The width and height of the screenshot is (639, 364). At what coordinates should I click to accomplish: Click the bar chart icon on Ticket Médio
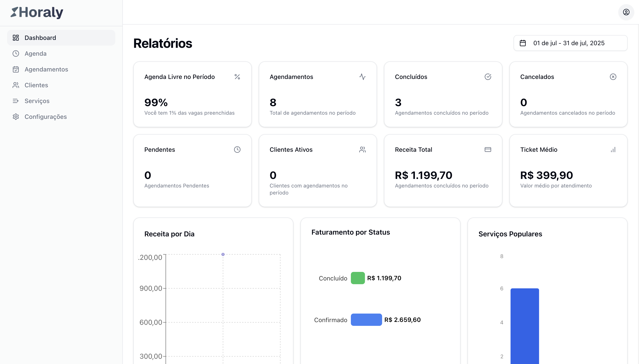[613, 150]
